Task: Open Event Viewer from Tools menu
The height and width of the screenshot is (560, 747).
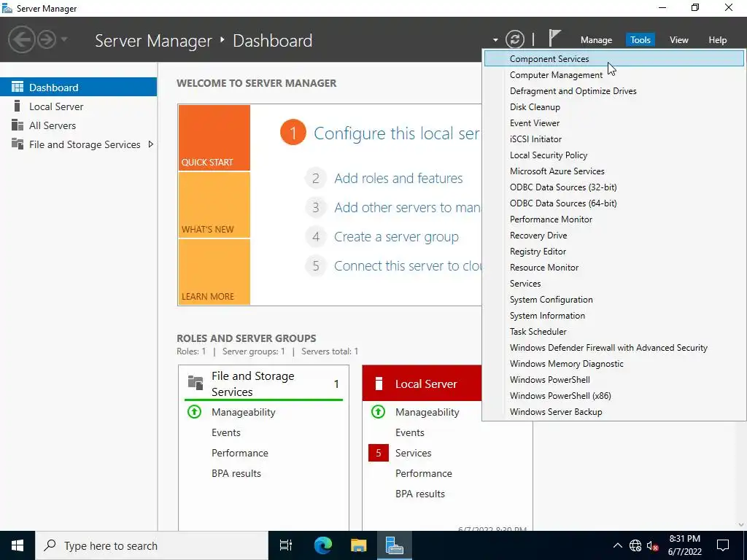Action: coord(614,123)
